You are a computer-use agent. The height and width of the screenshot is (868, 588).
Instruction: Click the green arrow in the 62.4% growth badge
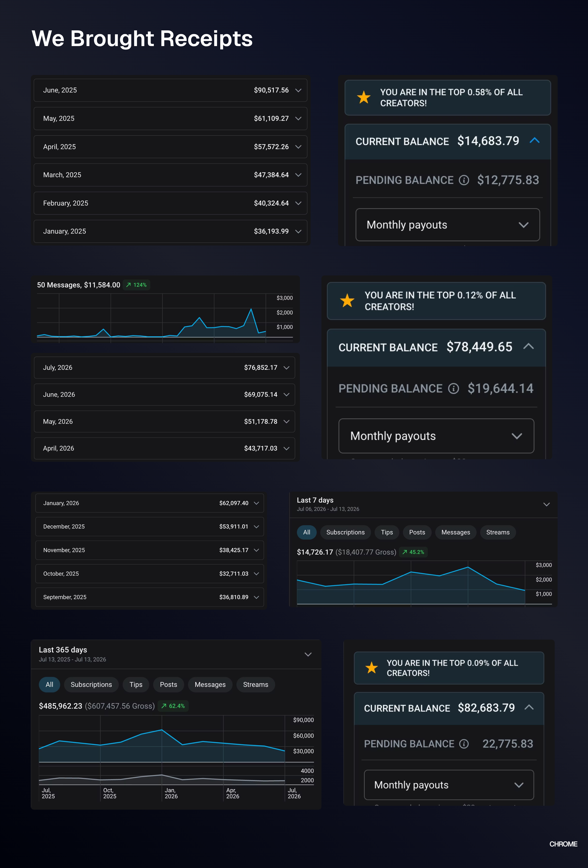(x=163, y=706)
